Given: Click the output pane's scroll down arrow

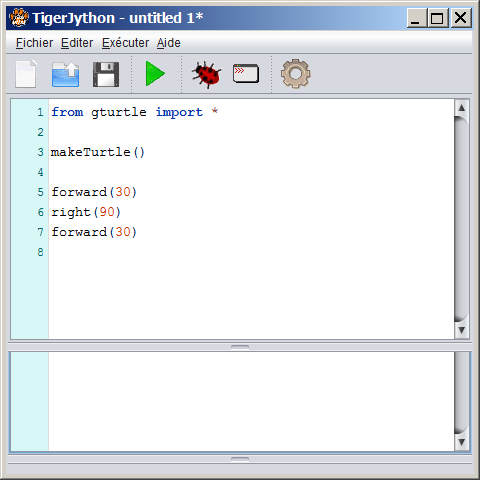Looking at the screenshot, I should [x=462, y=442].
